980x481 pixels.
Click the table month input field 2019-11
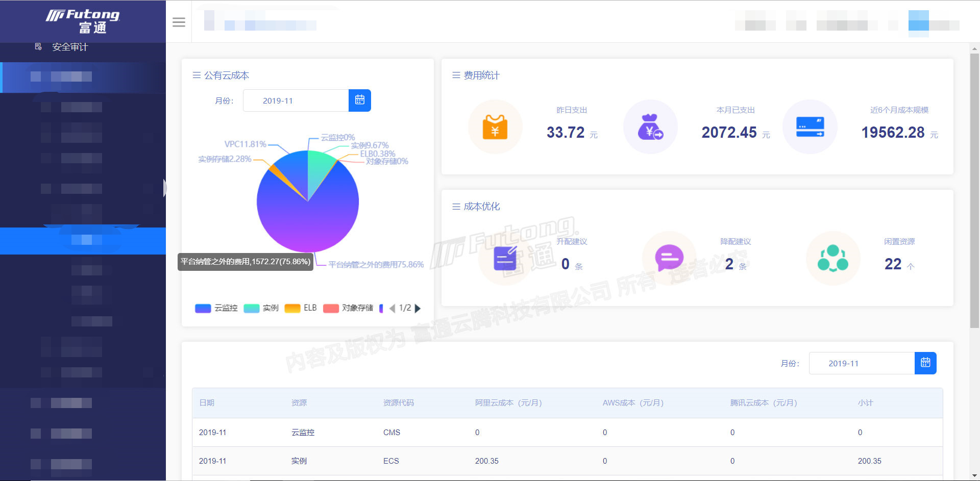tap(862, 363)
